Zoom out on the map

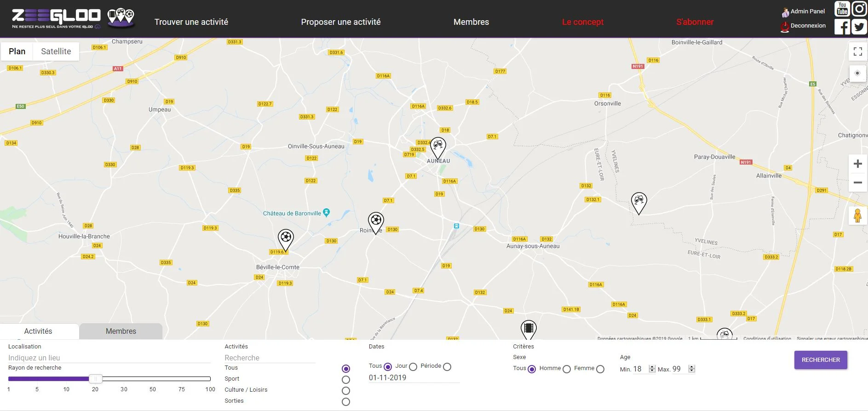(x=857, y=183)
